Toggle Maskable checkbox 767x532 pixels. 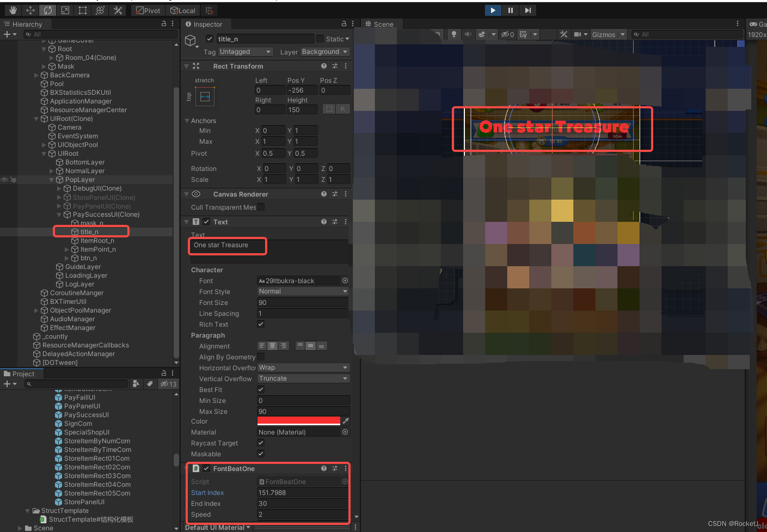pyautogui.click(x=261, y=454)
